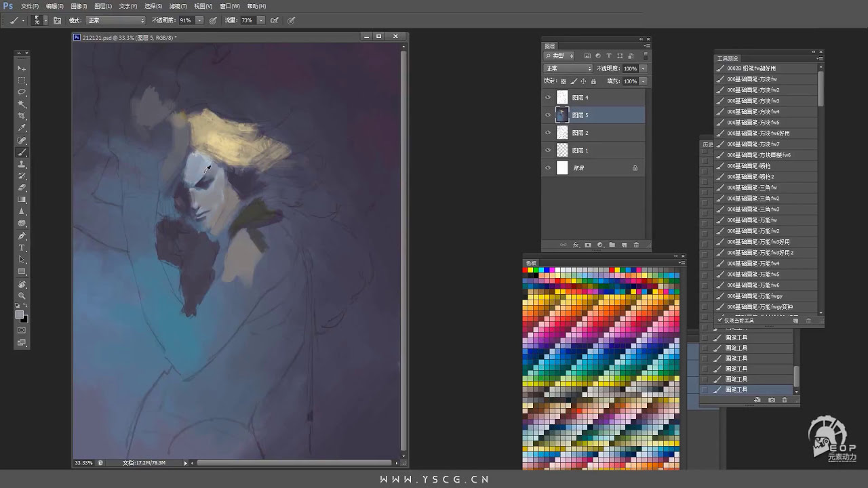The height and width of the screenshot is (488, 868).
Task: Select the Eraser tool
Action: [22, 188]
